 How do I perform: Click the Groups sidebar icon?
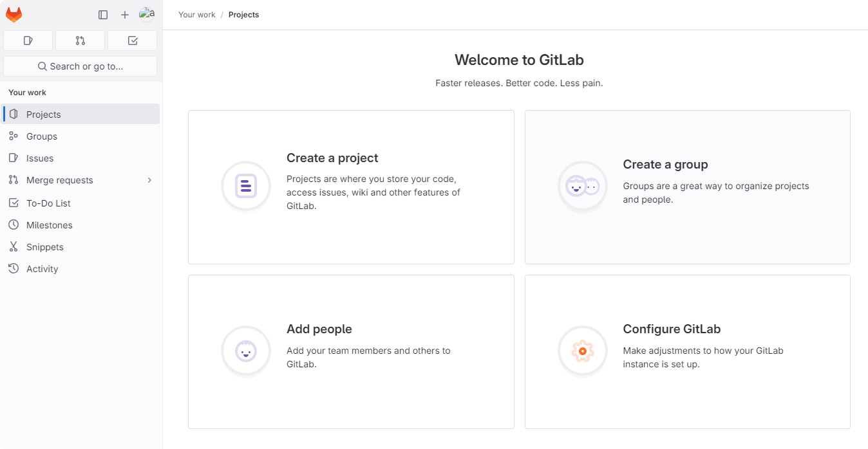tap(14, 136)
